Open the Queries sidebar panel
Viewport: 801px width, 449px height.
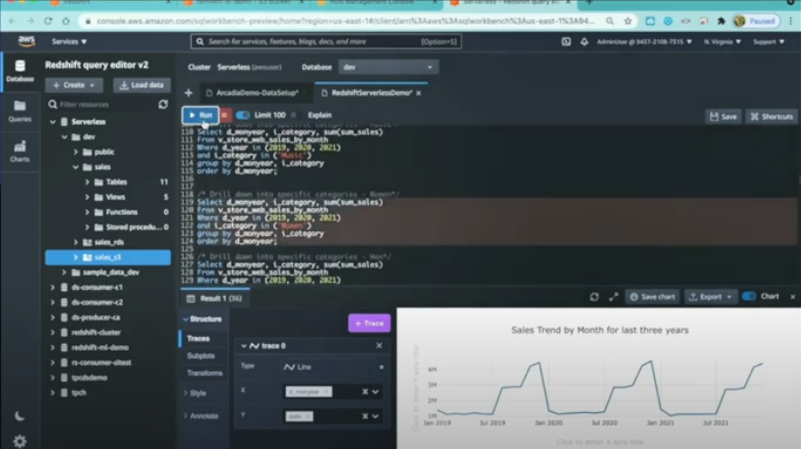(20, 111)
